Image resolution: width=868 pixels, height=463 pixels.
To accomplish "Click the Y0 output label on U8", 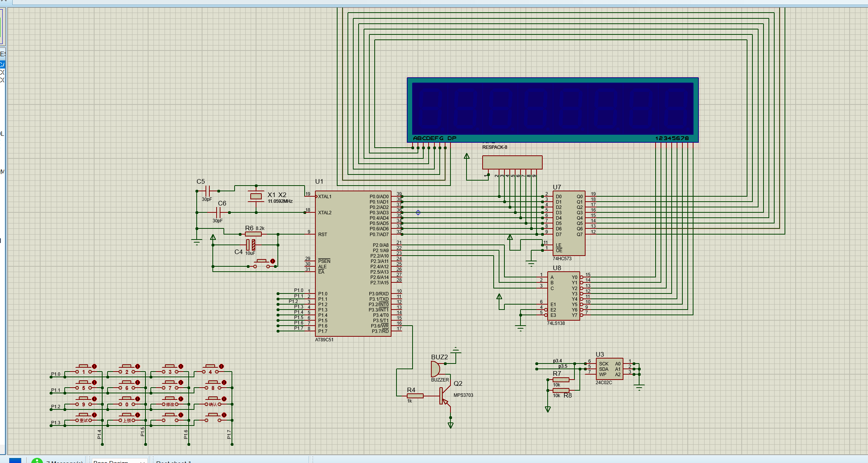I will [574, 277].
